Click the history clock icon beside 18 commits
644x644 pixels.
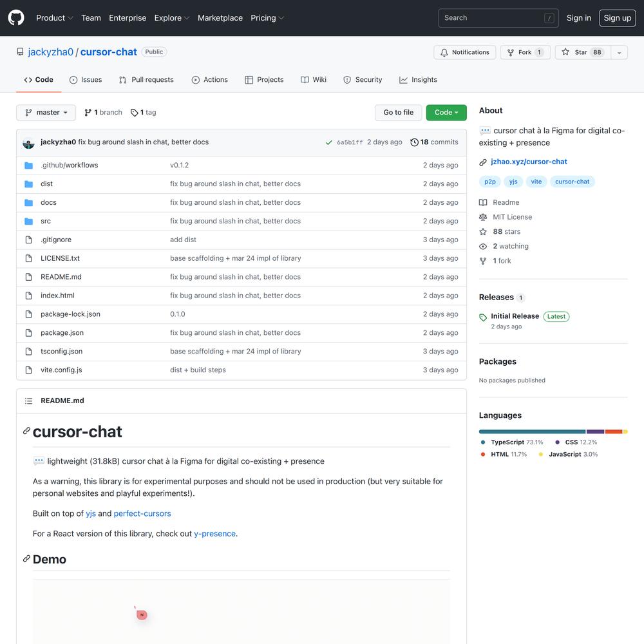tap(414, 142)
